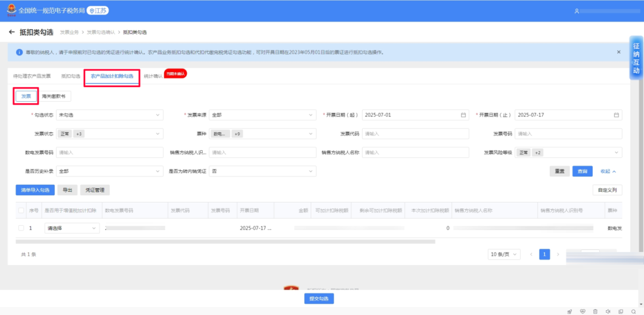The image size is (644, 315).
Task: Click the 可加计扣除税额 column header
Action: point(332,210)
